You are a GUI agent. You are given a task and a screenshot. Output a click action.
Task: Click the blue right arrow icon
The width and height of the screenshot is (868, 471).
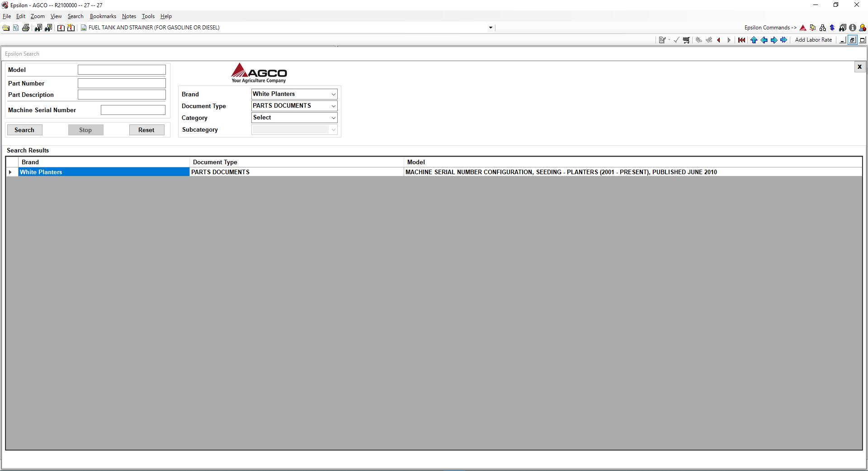click(x=774, y=40)
